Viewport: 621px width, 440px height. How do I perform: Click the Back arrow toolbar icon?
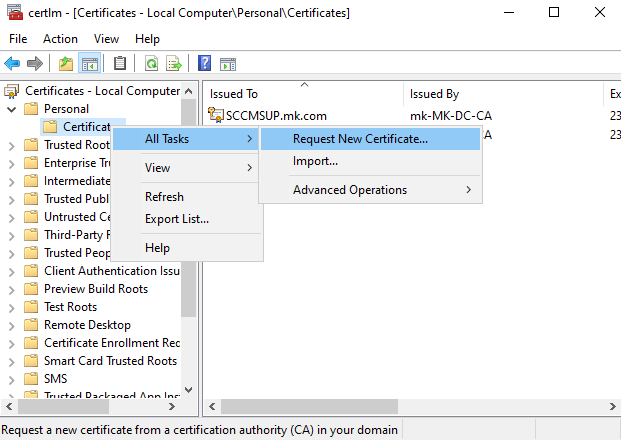point(13,63)
